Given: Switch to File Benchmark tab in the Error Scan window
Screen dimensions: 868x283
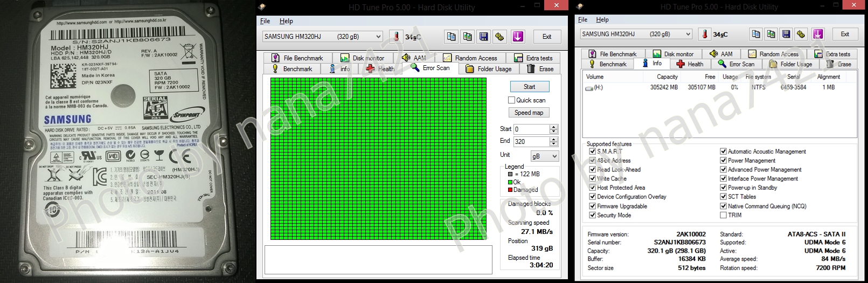Looking at the screenshot, I should click(x=297, y=58).
